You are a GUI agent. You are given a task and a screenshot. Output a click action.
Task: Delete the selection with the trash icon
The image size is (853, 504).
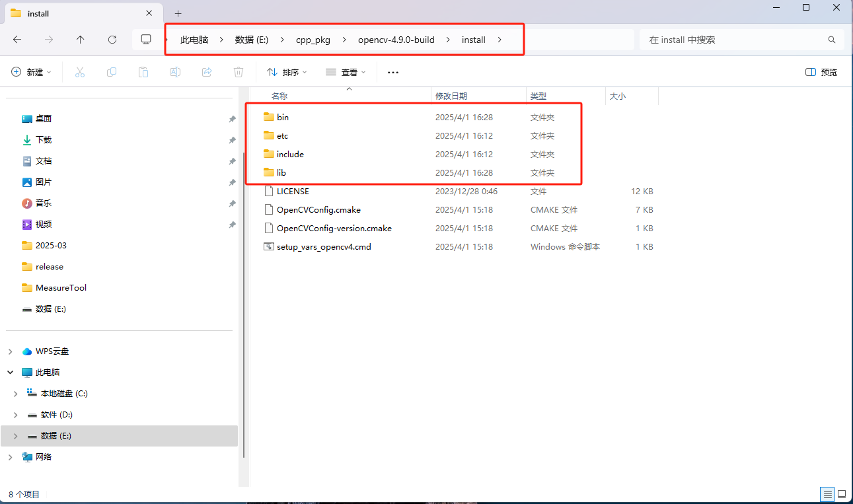(238, 72)
